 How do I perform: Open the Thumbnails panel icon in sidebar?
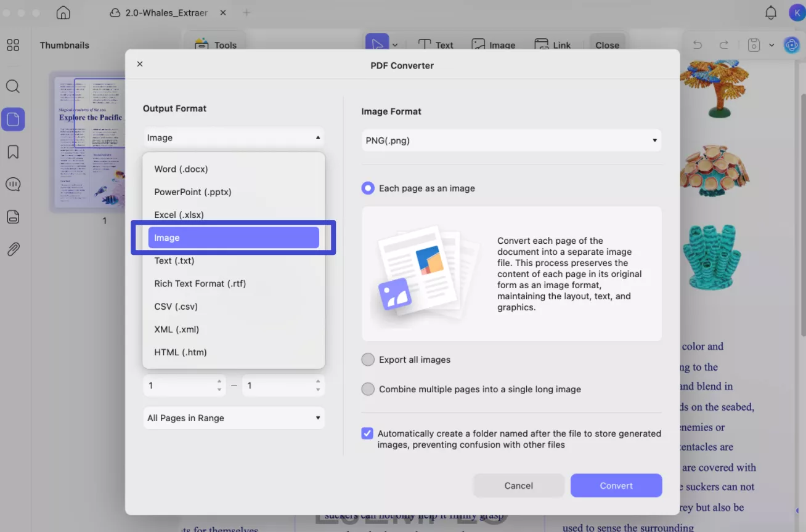(x=13, y=119)
